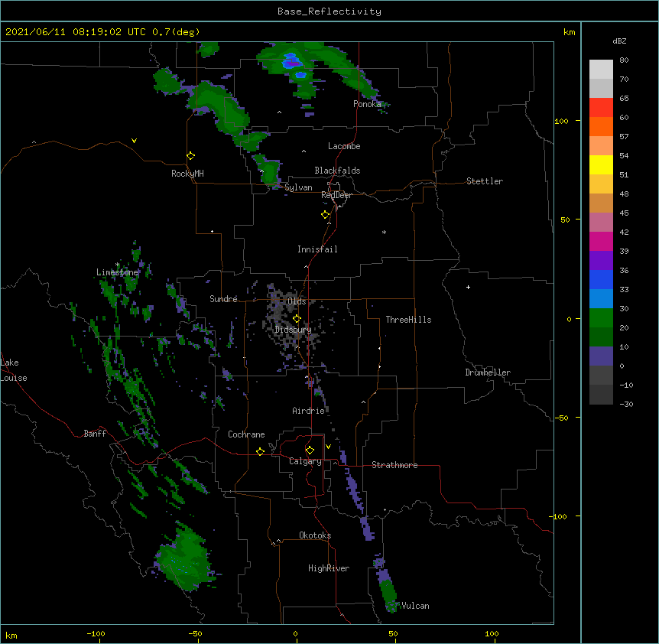Select the Vulcan label
This screenshot has width=659, height=644.
[x=415, y=606]
